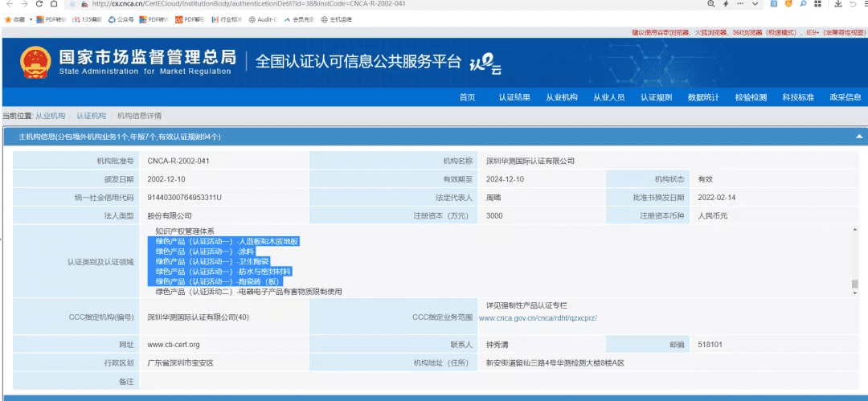Click the browser refresh icon
This screenshot has width=868, height=401.
[39, 4]
